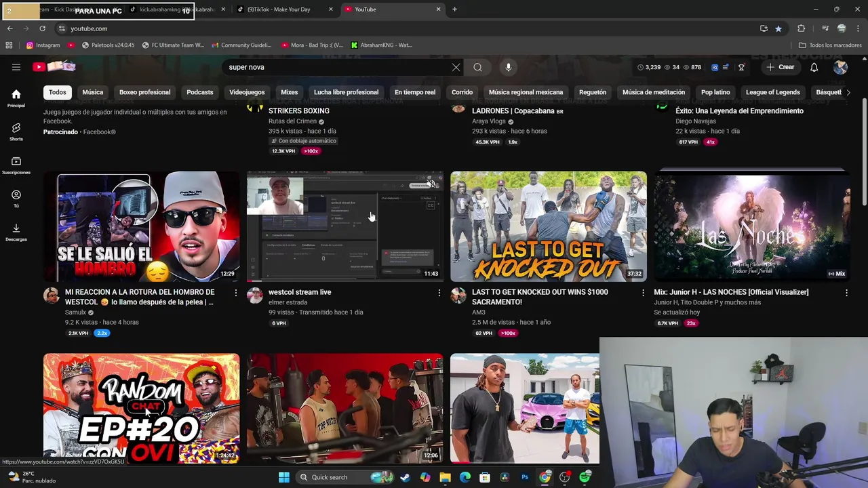
Task: Select the Todos filter chip
Action: 58,92
